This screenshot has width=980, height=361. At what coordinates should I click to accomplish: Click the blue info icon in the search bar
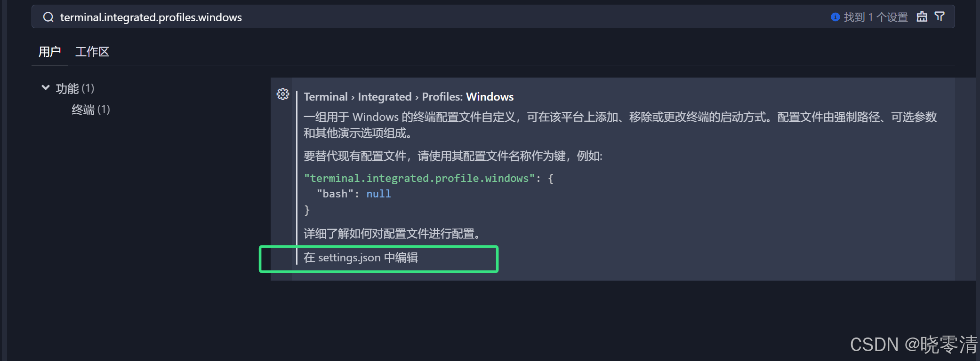coord(835,17)
